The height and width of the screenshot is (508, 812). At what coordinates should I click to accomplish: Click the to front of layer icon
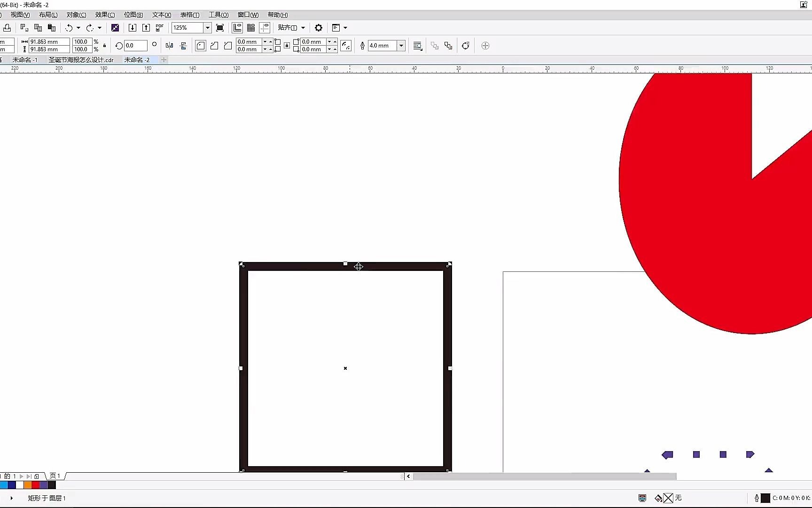click(435, 46)
